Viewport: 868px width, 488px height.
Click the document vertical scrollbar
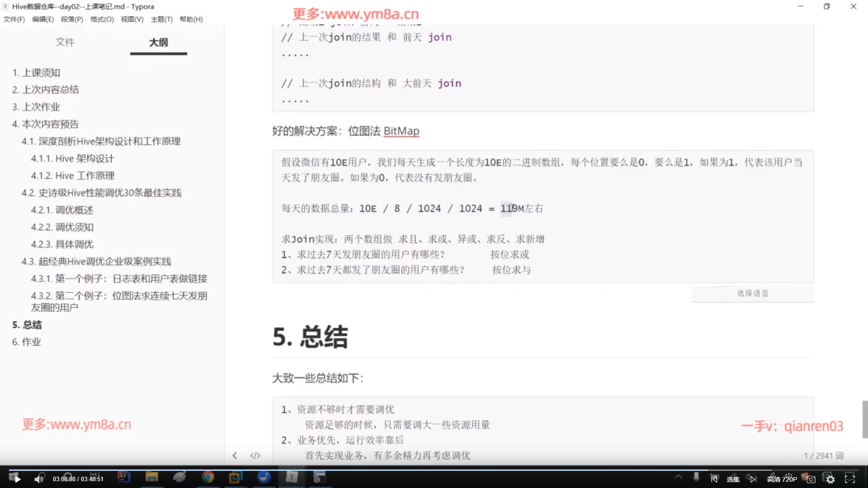(864, 419)
